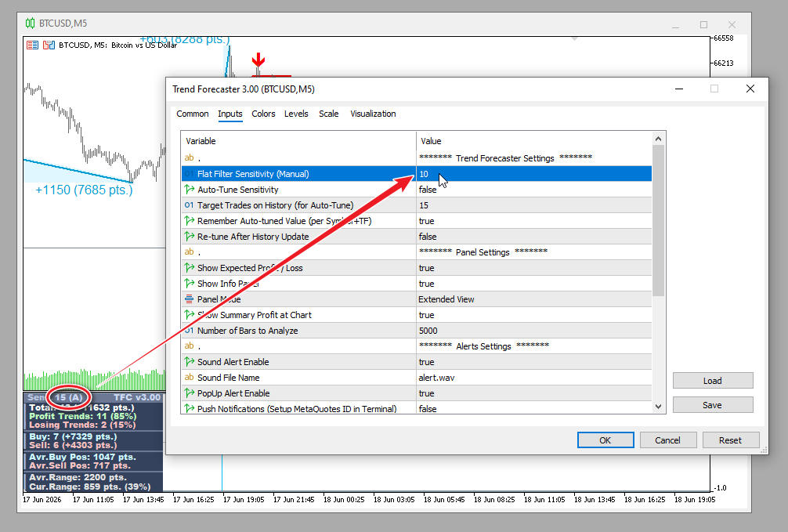
Task: Open the Panel Mode Extended View dropdown
Action: pyautogui.click(x=533, y=299)
